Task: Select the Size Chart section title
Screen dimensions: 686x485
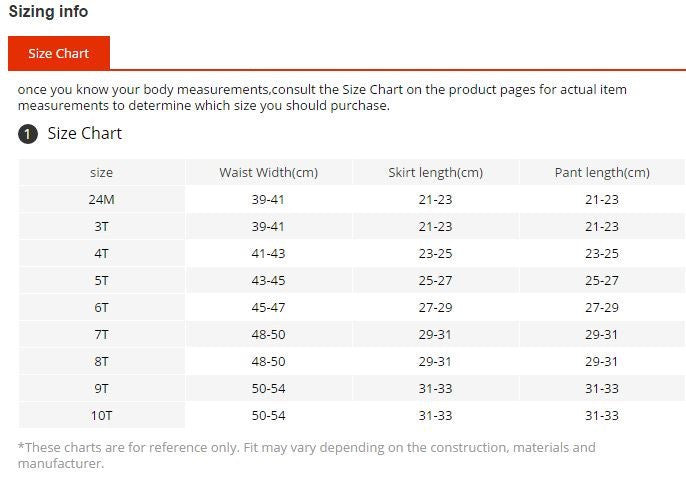Action: tap(85, 134)
